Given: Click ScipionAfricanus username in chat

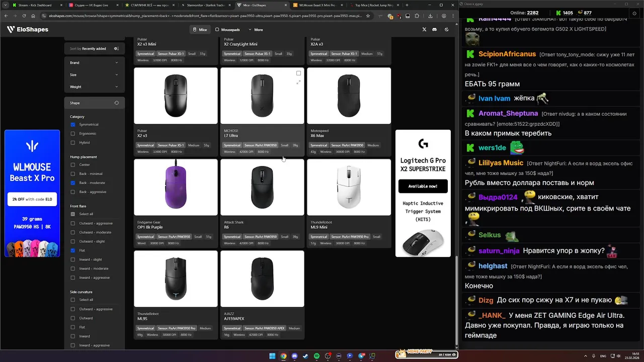Looking at the screenshot, I should coord(507,54).
